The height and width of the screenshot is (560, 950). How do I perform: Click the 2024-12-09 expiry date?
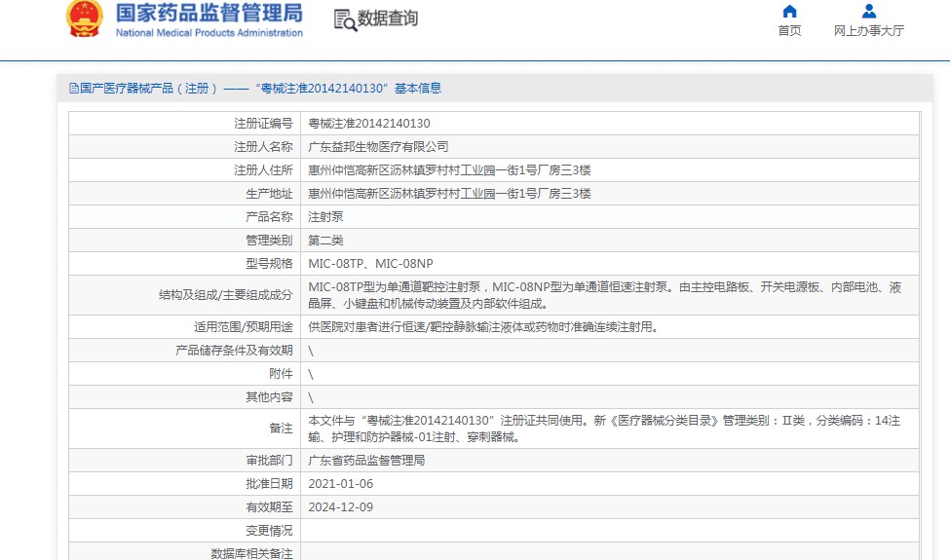click(340, 507)
